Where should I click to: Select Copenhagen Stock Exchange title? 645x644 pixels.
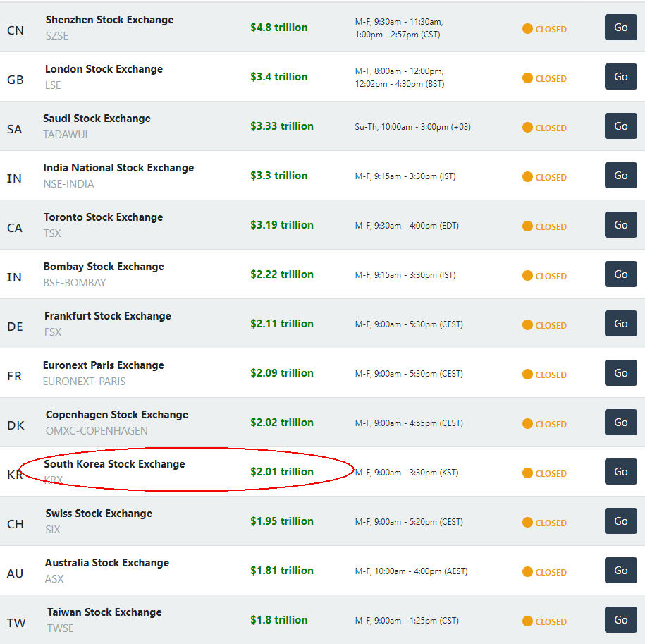coord(117,415)
